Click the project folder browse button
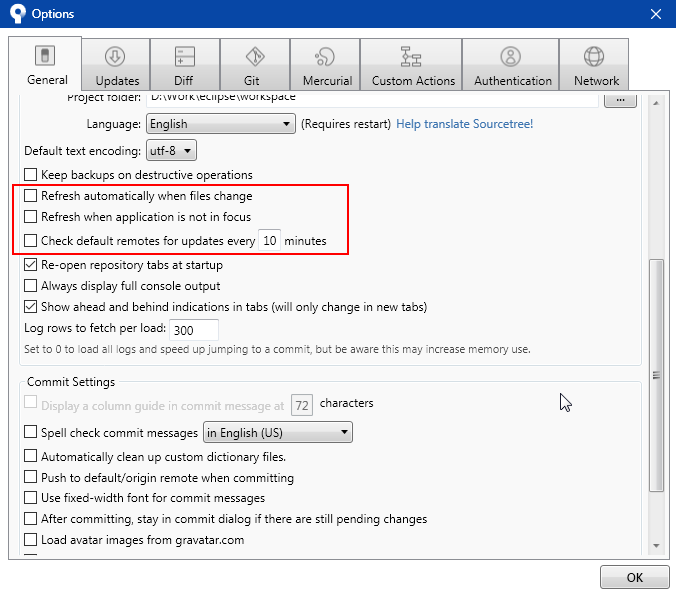 tap(620, 100)
